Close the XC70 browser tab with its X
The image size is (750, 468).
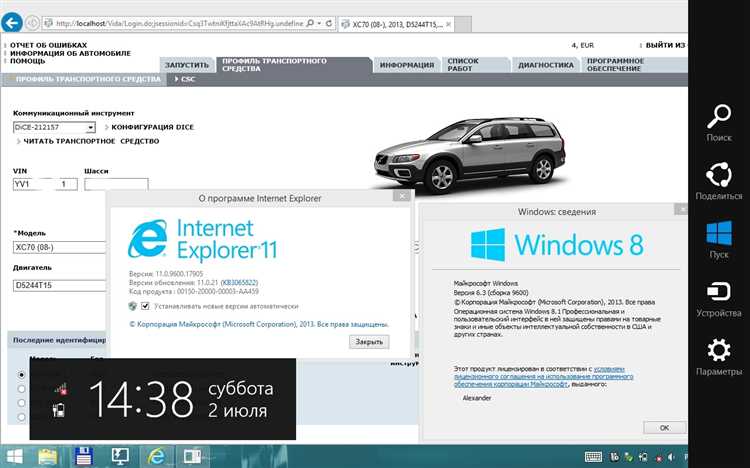pyautogui.click(x=448, y=24)
